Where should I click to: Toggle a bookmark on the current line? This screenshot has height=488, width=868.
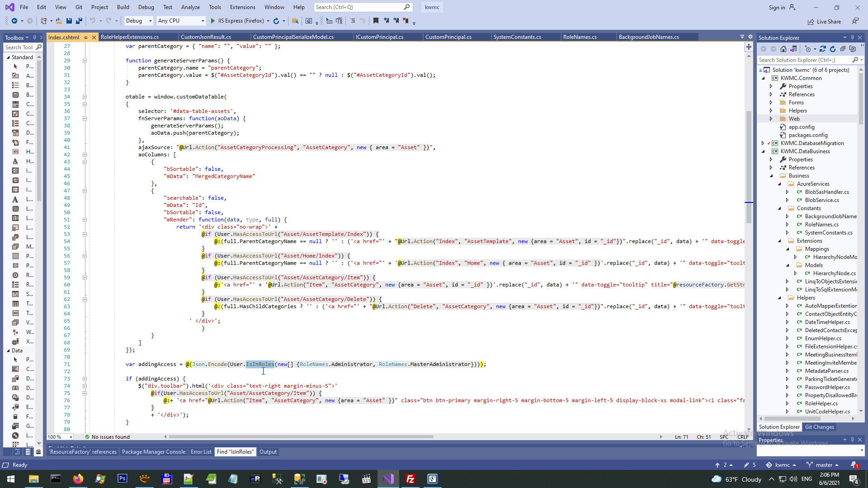coord(376,21)
